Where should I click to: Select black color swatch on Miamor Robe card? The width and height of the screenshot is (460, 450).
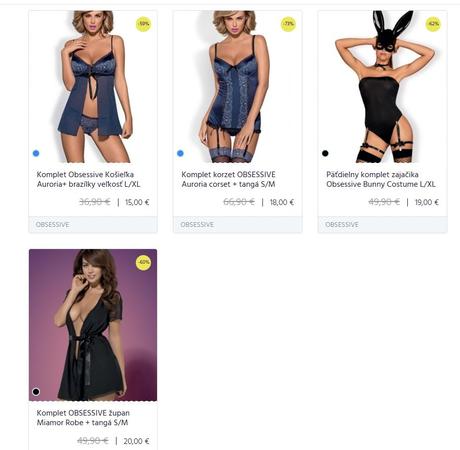pyautogui.click(x=36, y=392)
